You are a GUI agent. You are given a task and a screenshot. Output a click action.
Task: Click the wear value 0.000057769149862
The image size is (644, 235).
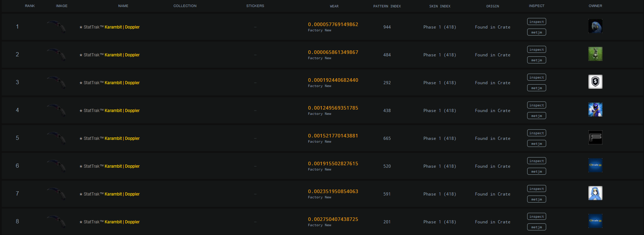333,24
